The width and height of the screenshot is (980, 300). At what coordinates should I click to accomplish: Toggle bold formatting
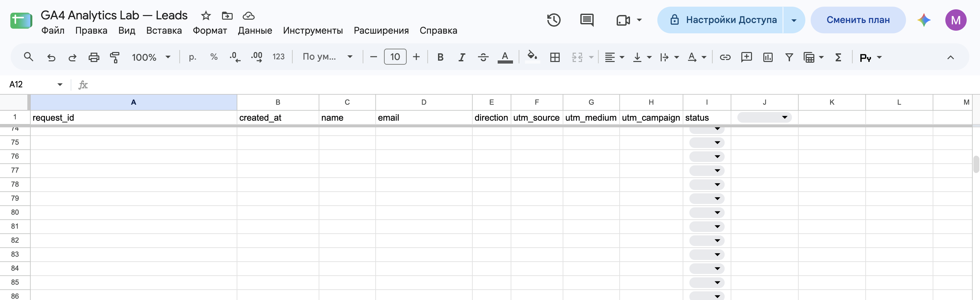(440, 57)
